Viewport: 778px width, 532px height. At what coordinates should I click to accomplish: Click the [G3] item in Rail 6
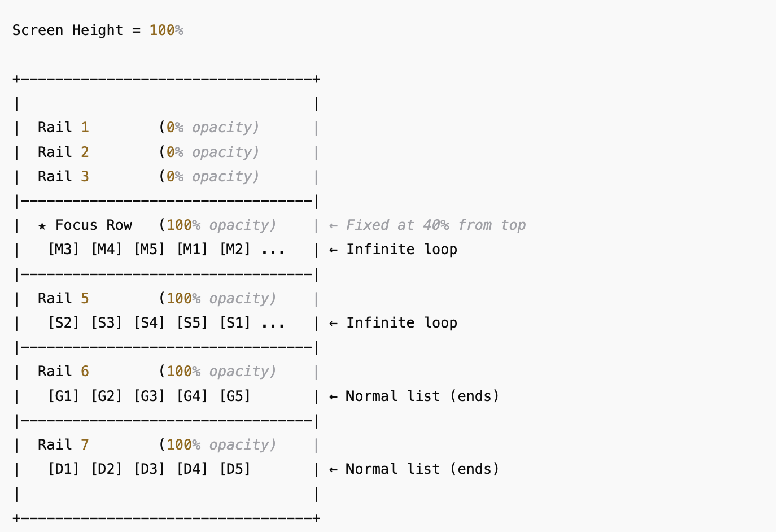[150, 396]
